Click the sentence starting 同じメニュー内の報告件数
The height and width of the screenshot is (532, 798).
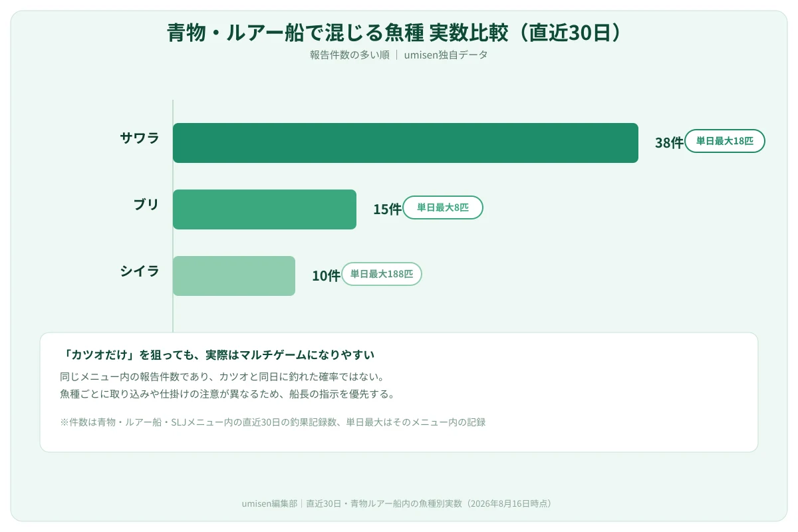tap(222, 376)
